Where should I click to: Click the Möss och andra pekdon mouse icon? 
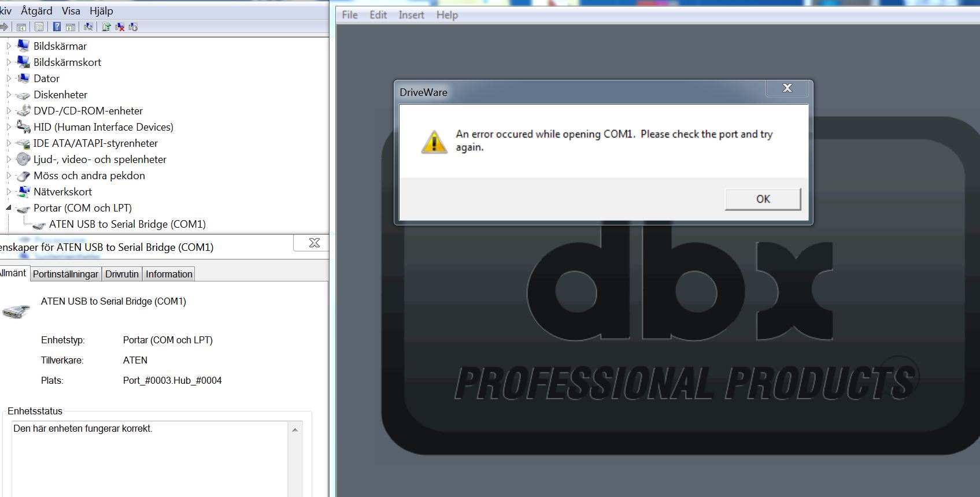click(x=23, y=176)
